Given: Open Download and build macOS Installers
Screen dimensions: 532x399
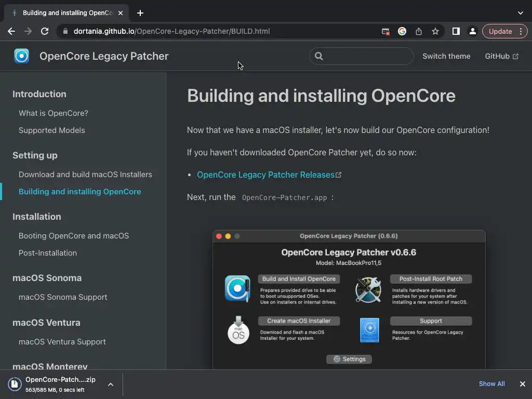Looking at the screenshot, I should (85, 175).
